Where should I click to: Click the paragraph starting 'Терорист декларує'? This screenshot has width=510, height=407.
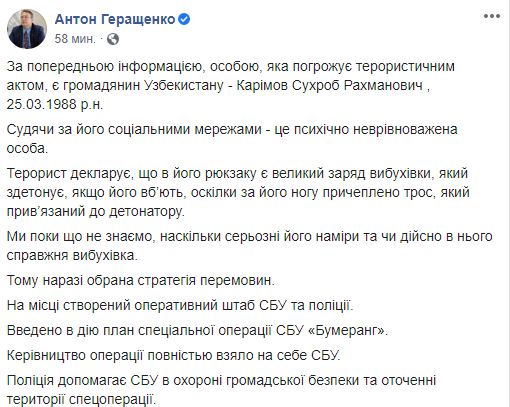click(238, 192)
